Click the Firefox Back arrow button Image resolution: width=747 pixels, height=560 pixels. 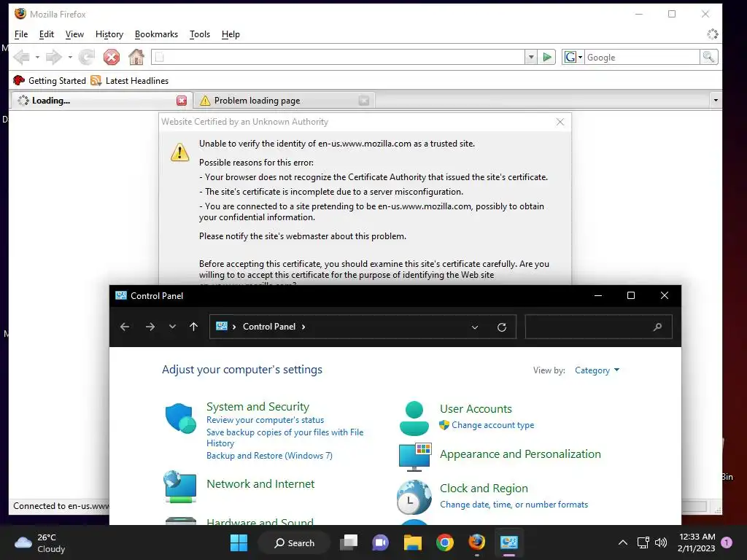(x=21, y=57)
